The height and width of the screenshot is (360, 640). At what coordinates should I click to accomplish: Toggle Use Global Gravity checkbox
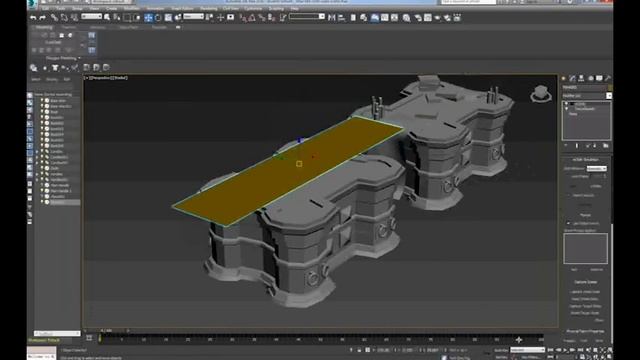tap(568, 223)
